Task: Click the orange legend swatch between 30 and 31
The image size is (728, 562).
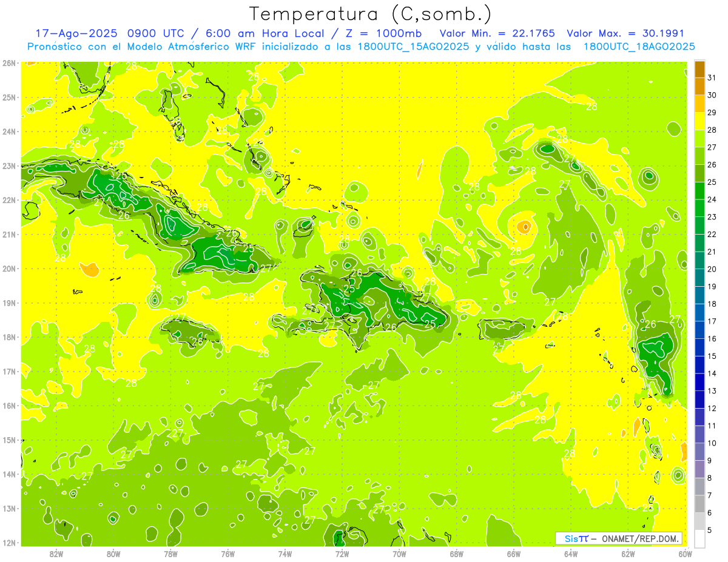Action: coord(699,87)
